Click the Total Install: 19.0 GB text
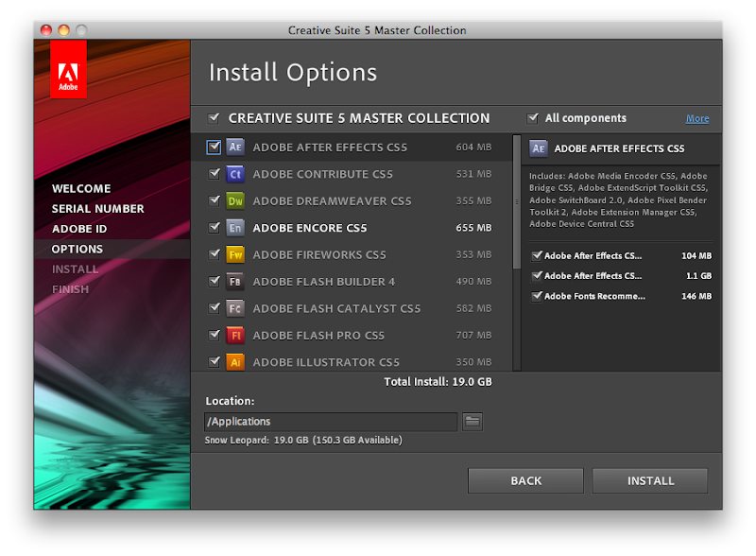This screenshot has height=556, width=756. point(438,382)
